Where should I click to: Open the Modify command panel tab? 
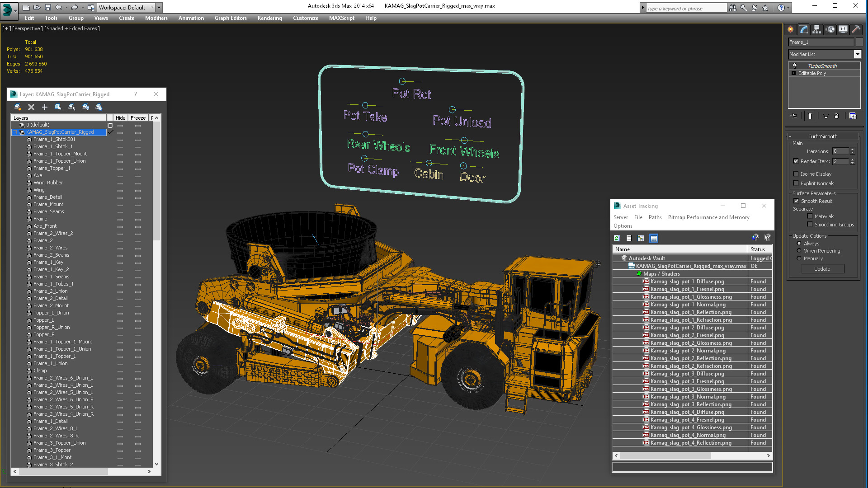pyautogui.click(x=803, y=29)
